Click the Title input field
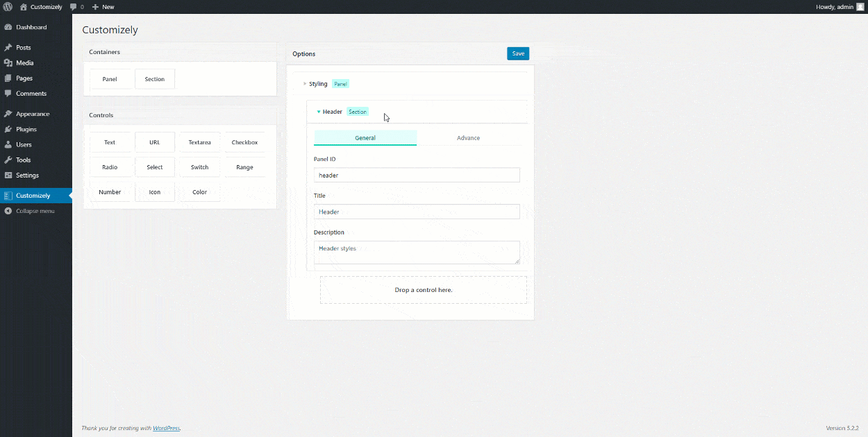868x437 pixels. pos(417,212)
